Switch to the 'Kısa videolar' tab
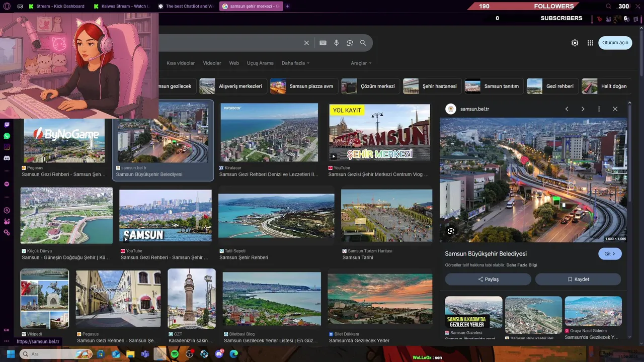The width and height of the screenshot is (644, 362). [x=181, y=63]
